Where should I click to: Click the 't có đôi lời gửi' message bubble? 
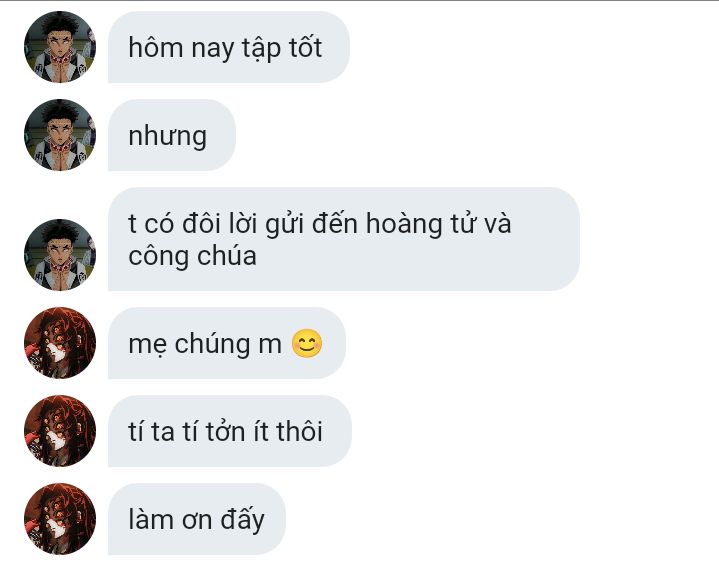tap(344, 239)
